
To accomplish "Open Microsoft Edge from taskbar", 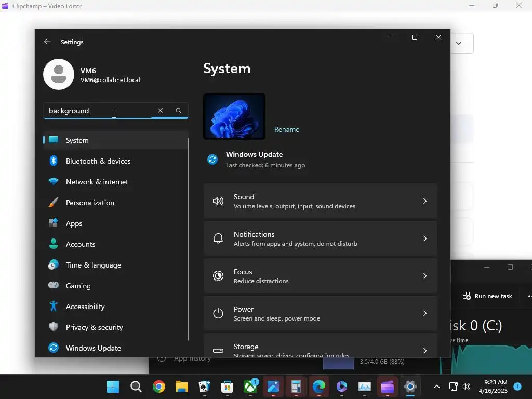I will (319, 387).
